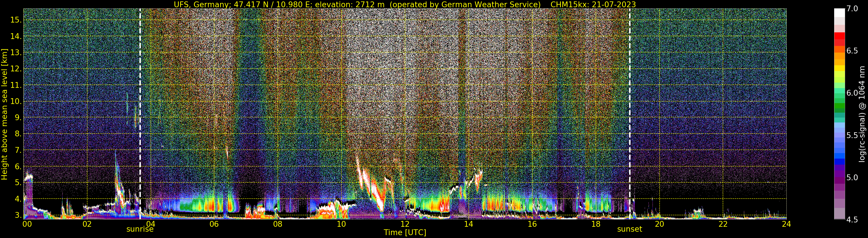The height and width of the screenshot is (238, 868).
Task: Click the "02" time axis tick label
Action: [87, 224]
